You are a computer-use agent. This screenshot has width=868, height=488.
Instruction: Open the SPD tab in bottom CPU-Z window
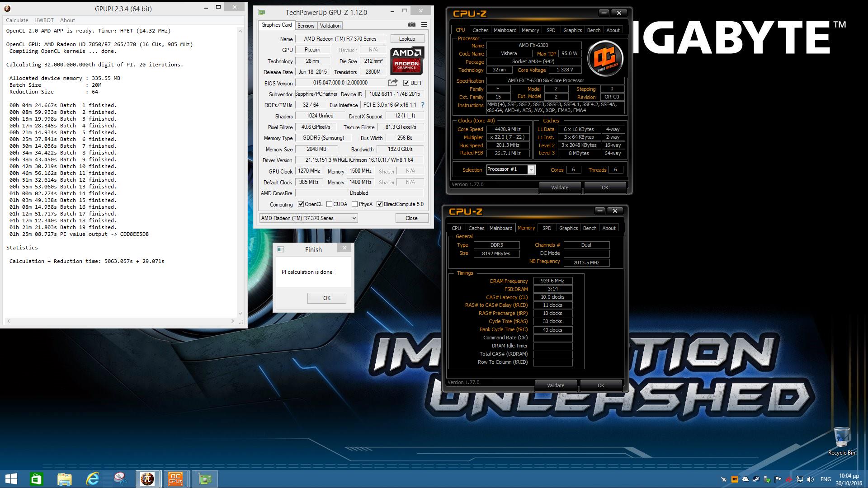547,228
